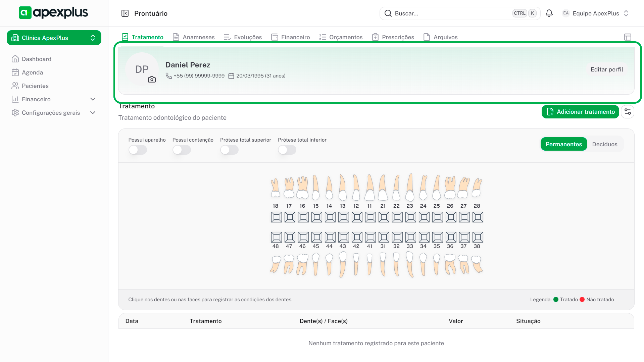This screenshot has height=362, width=644.
Task: Turn on Prótese total superior
Action: coord(229,150)
